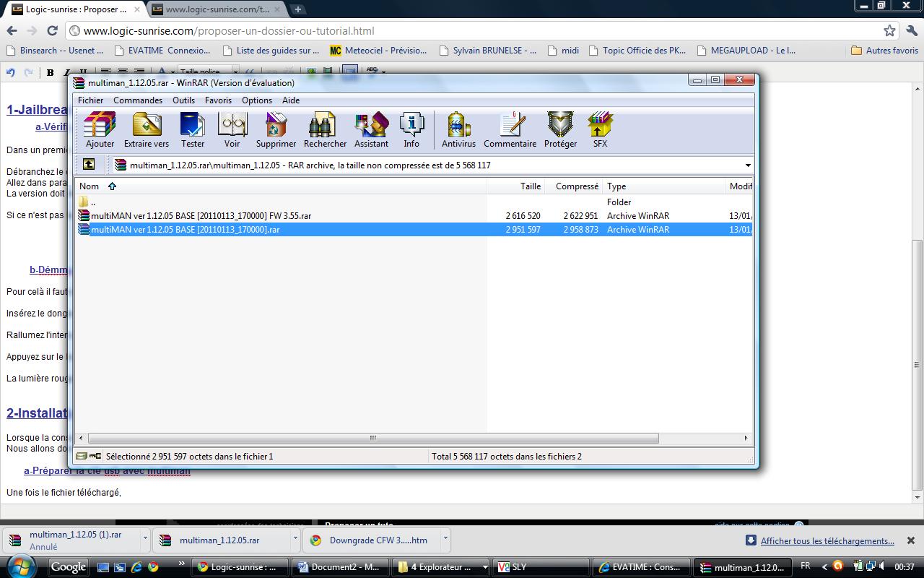Click the undo icon in page editor
The width and height of the screenshot is (924, 578).
point(11,72)
